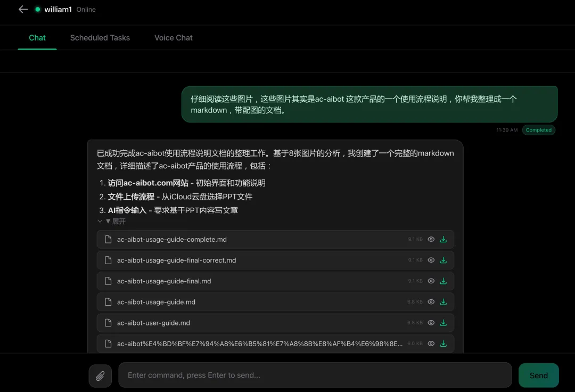This screenshot has height=392, width=575.
Task: Open ac-aibot-user-guide.md file name
Action: point(153,323)
